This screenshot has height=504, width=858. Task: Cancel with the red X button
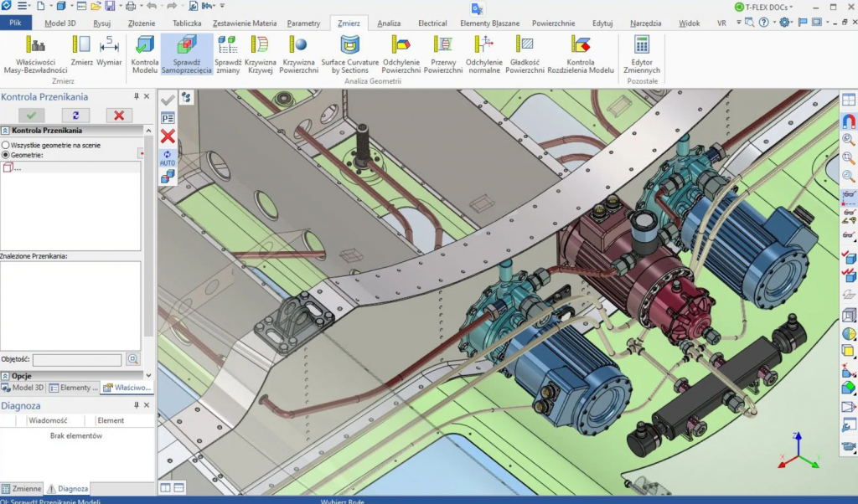tap(119, 115)
